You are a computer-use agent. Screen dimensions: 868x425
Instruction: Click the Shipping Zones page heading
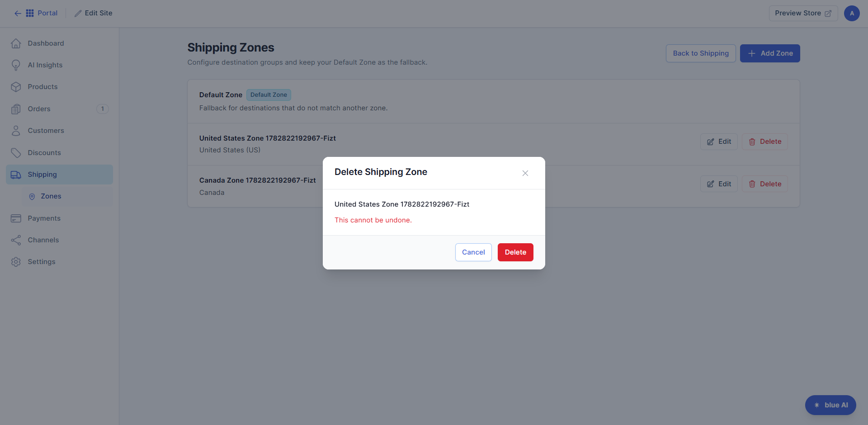[231, 47]
